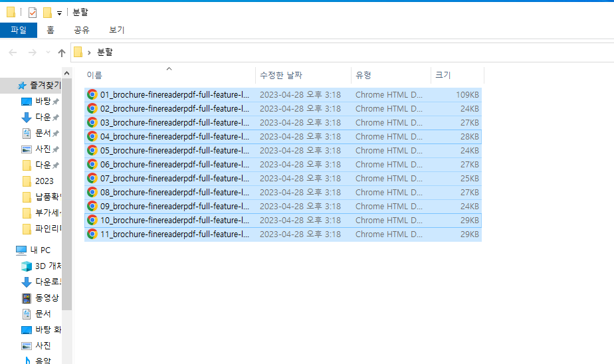Select file 04_brochure-finereaderpdf-full-feature
The image size is (614, 364).
(283, 137)
